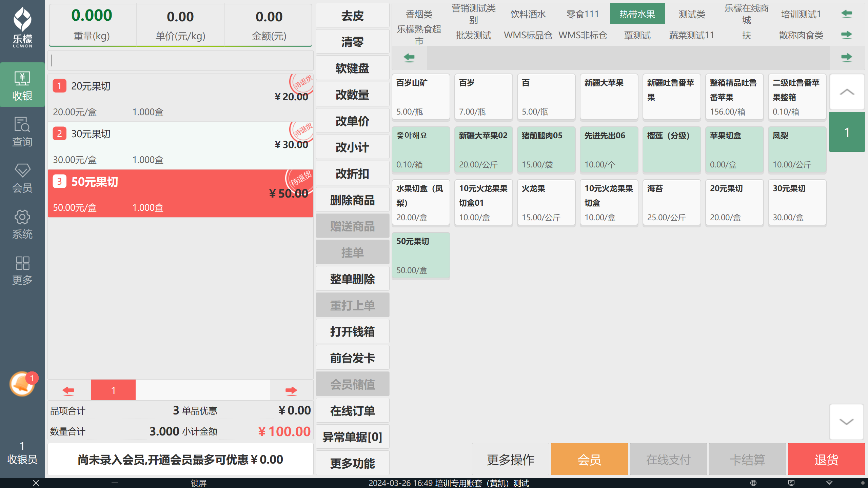Switch to 热带水果 category tab
Viewport: 868px width, 488px height.
pyautogui.click(x=637, y=14)
